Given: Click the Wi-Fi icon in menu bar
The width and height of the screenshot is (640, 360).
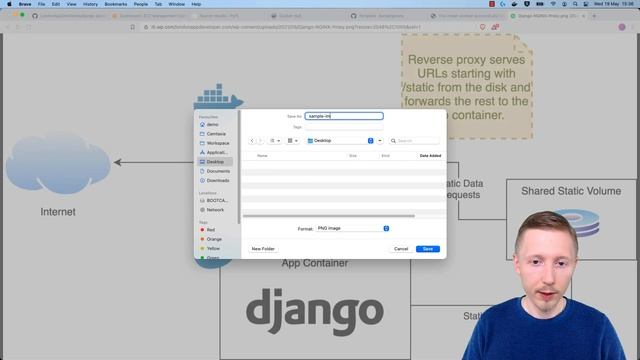Looking at the screenshot, I should 553,4.
